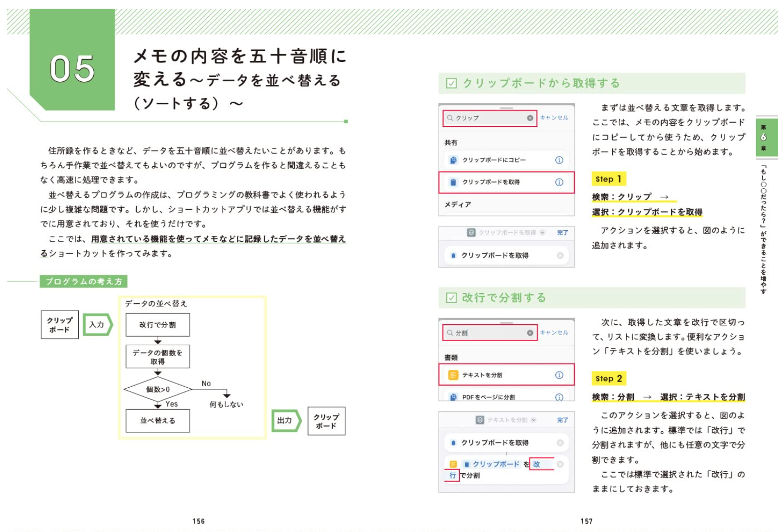Click checkbox next to 改行で分割する heading

coord(451,298)
